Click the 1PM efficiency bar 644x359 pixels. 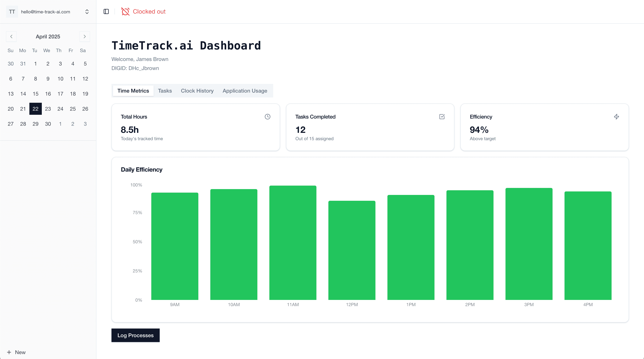411,247
